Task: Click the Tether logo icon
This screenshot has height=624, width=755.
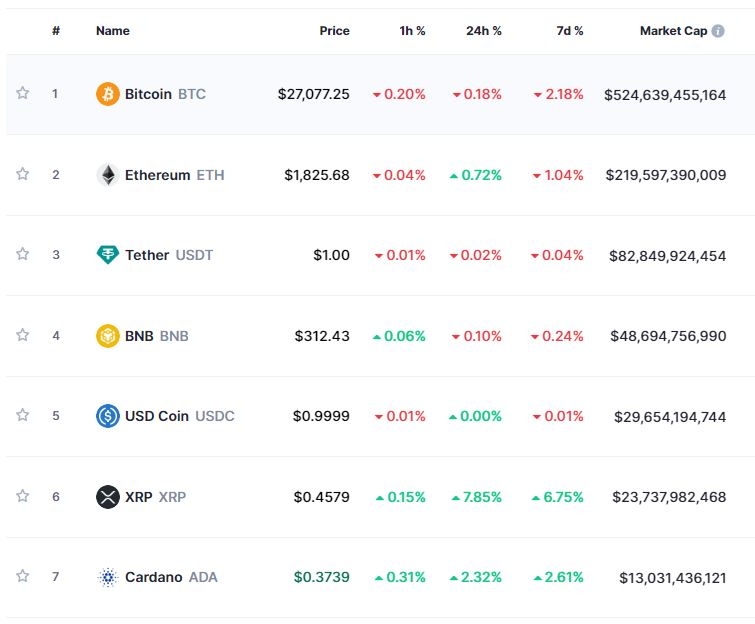Action: [x=107, y=255]
